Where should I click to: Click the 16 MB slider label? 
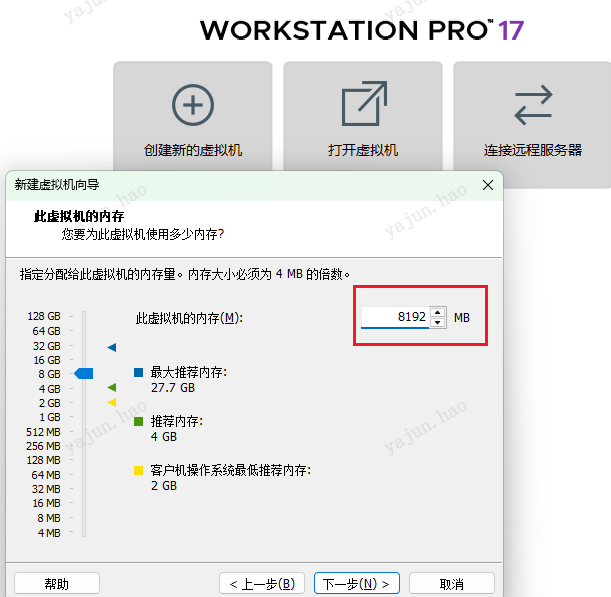[46, 503]
